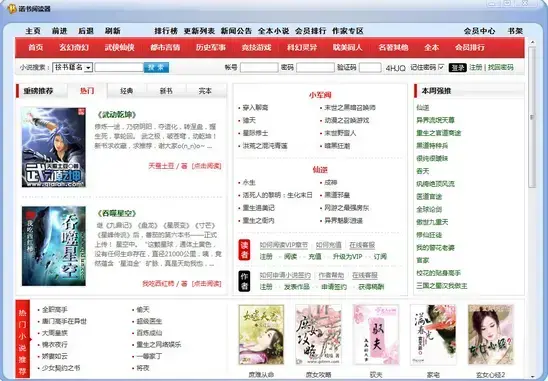548x381 pixels.
Task: Open the 驭夫 book cover thumbnail
Action: click(376, 335)
